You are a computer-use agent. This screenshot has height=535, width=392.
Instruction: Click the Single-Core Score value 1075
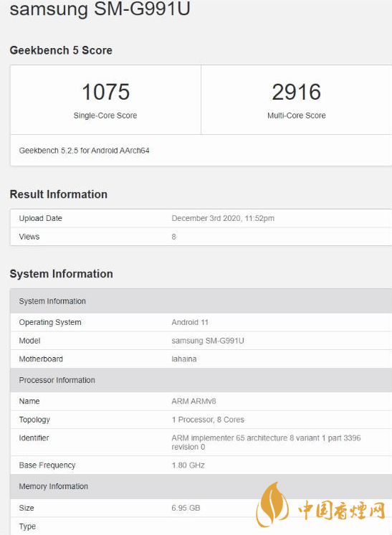pos(105,92)
